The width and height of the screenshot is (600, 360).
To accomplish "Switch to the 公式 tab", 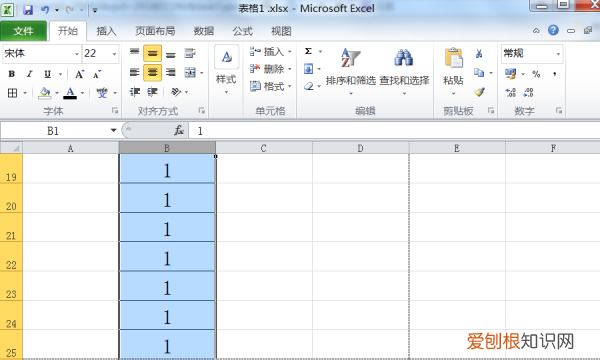I will click(243, 31).
